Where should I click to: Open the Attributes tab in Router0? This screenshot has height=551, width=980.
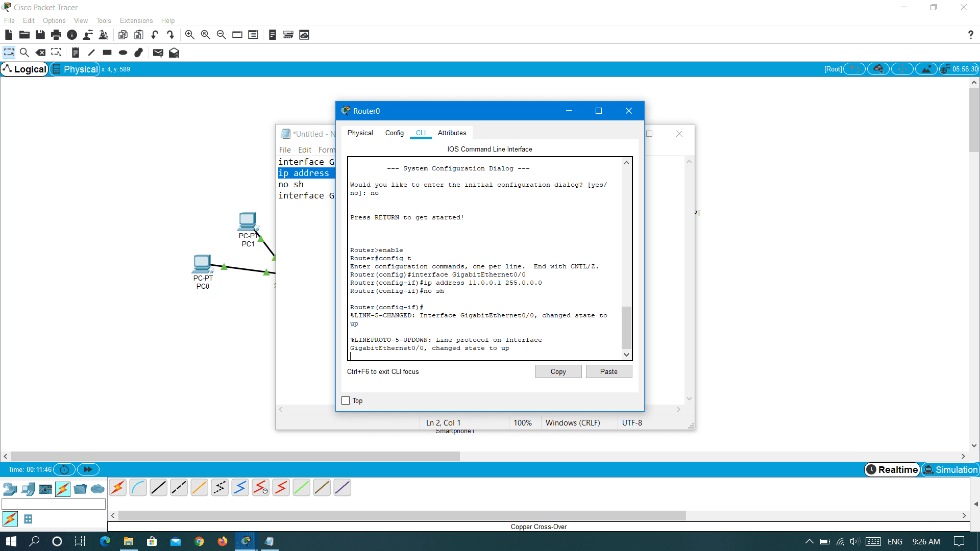point(452,133)
